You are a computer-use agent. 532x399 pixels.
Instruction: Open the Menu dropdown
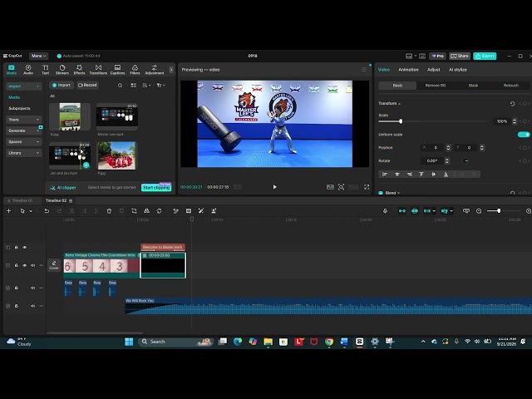39,56
